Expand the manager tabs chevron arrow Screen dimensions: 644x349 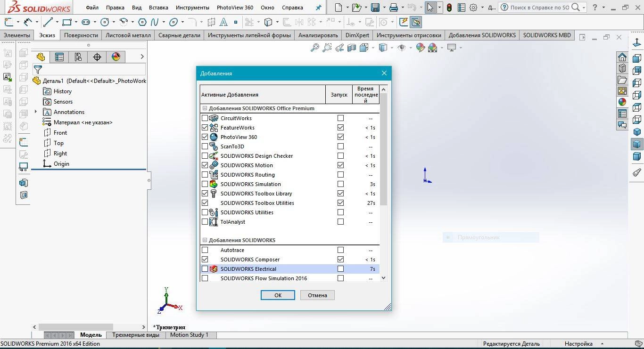tap(142, 57)
